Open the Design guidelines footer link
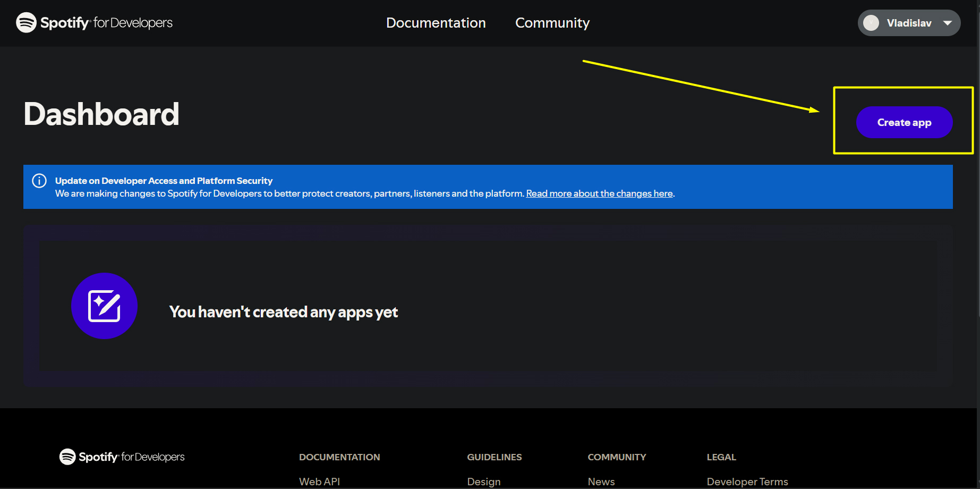Viewport: 980px width, 489px height. coord(483,482)
